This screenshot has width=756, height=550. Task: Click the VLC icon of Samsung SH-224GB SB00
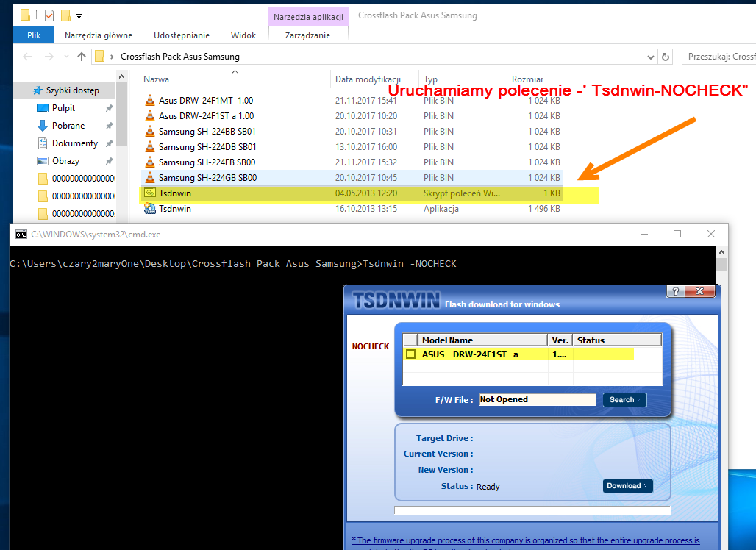150,177
